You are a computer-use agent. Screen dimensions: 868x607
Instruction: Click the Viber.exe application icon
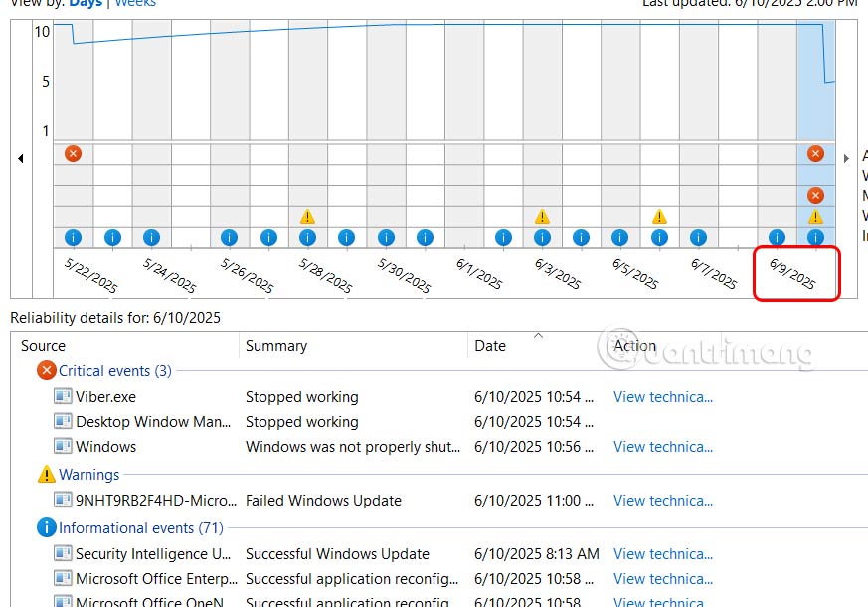(x=62, y=396)
